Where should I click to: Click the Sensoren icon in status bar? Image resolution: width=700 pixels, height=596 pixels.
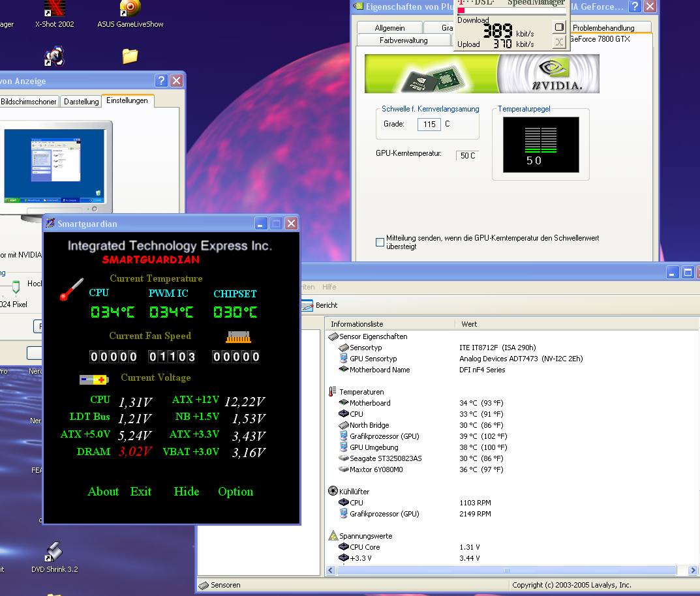tap(204, 586)
